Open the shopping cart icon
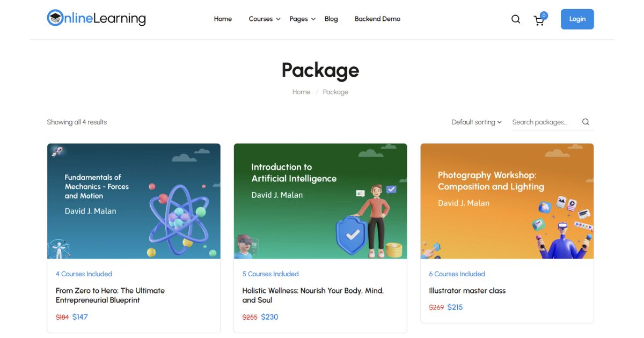 point(539,20)
